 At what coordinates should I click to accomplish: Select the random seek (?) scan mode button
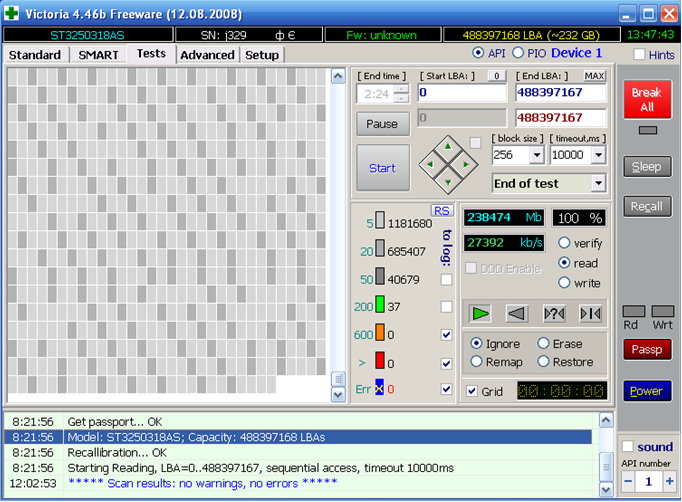coord(554,313)
